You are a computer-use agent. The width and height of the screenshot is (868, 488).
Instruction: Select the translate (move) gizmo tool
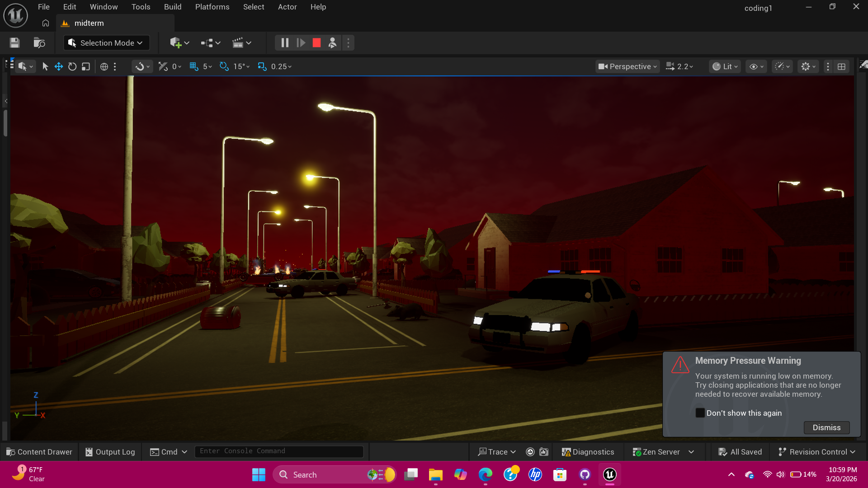(x=59, y=66)
